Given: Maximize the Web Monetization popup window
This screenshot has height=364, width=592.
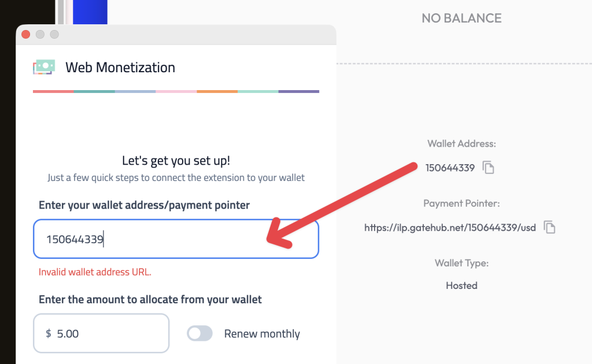Looking at the screenshot, I should tap(54, 35).
